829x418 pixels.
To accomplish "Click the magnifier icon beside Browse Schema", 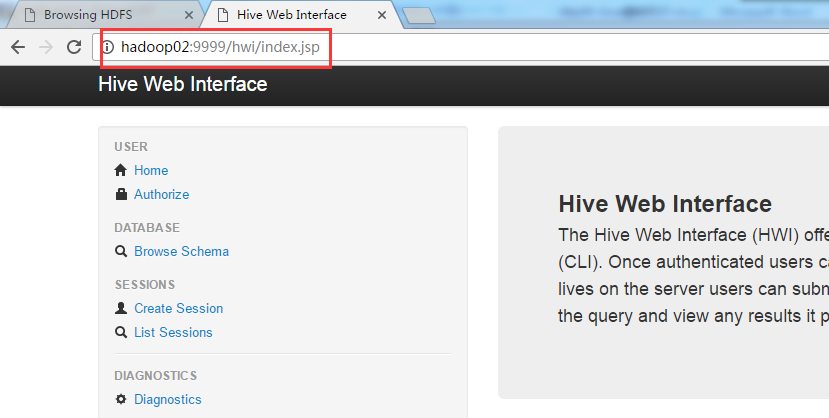I will (121, 251).
